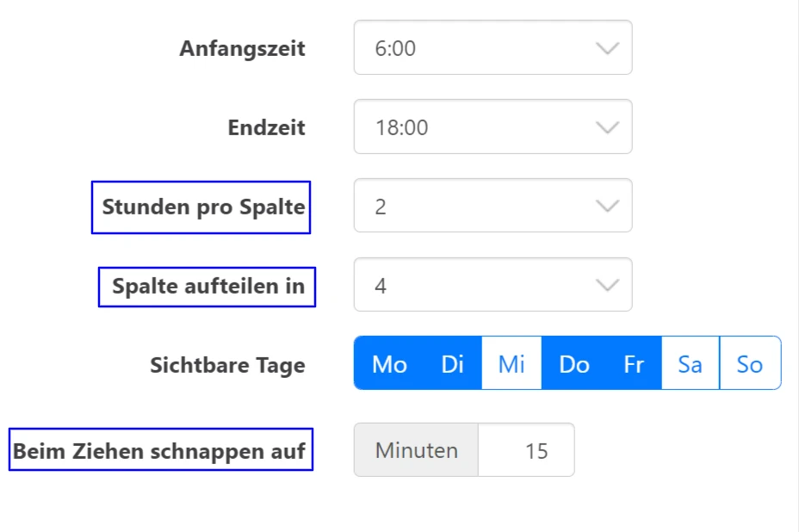Disable Monday (Mo) in visible days
Image resolution: width=799 pixels, height=532 pixels.
(389, 364)
